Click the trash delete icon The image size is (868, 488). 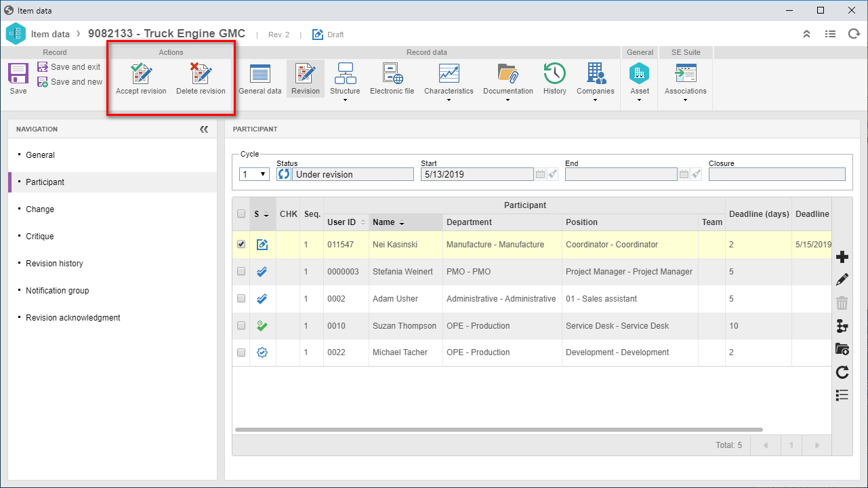[842, 303]
